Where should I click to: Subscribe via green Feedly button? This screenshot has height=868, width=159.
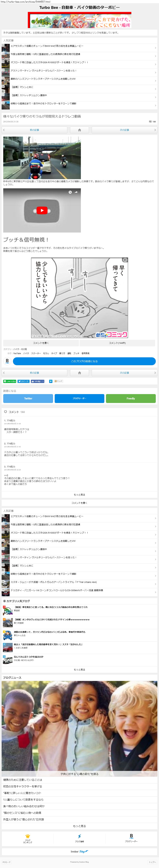tap(131, 398)
